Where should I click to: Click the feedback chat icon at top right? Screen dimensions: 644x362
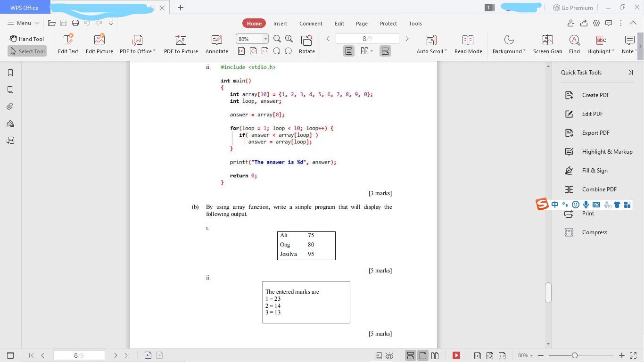coord(609,23)
